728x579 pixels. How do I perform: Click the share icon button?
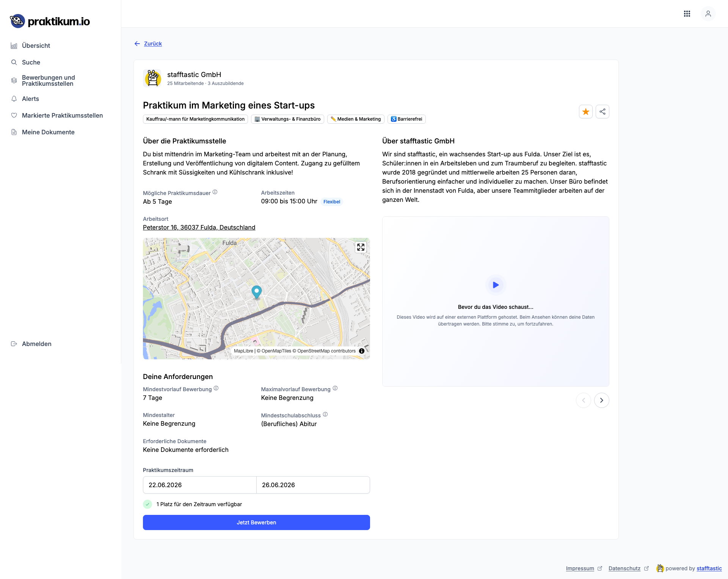tap(602, 112)
